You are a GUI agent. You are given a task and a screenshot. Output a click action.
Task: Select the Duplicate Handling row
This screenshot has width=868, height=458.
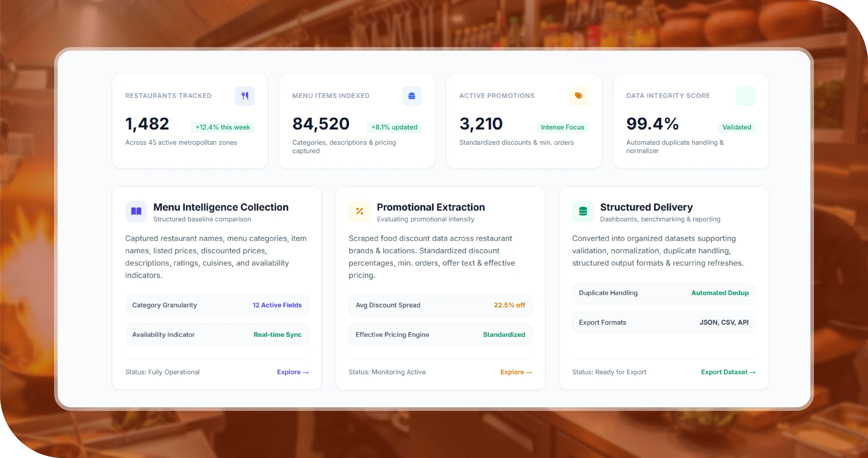[664, 293]
